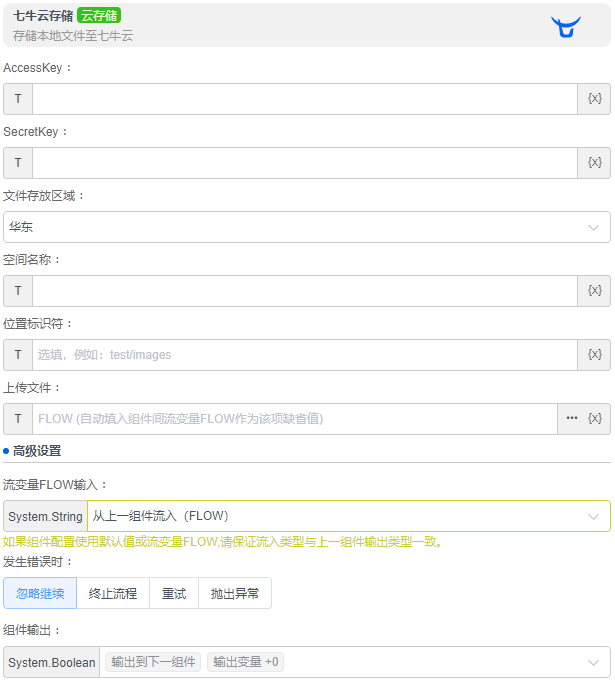The height and width of the screenshot is (682, 615).
Task: Click the 七牛云存储 component title
Action: (43, 16)
